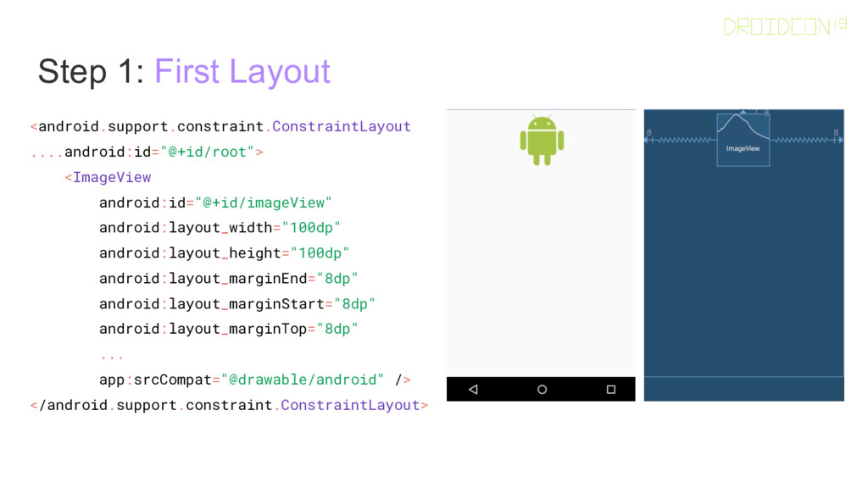Image resolution: width=868 pixels, height=488 pixels.
Task: Click the closing </android.support.constraint.ConstraintLayout> tag
Action: point(229,406)
